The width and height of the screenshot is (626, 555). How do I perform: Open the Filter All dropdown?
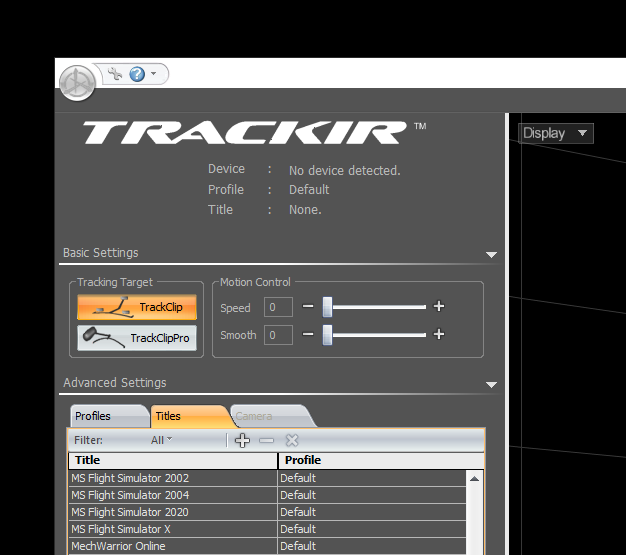161,440
